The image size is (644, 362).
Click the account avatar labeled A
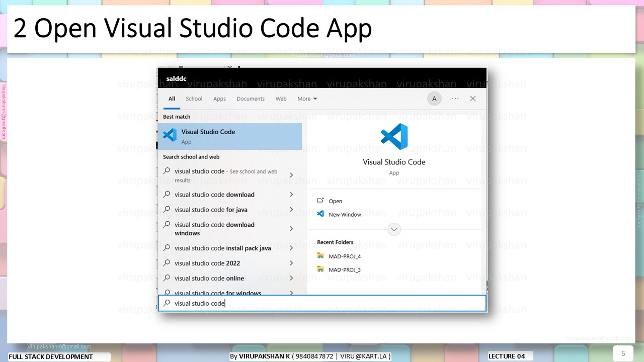point(434,99)
